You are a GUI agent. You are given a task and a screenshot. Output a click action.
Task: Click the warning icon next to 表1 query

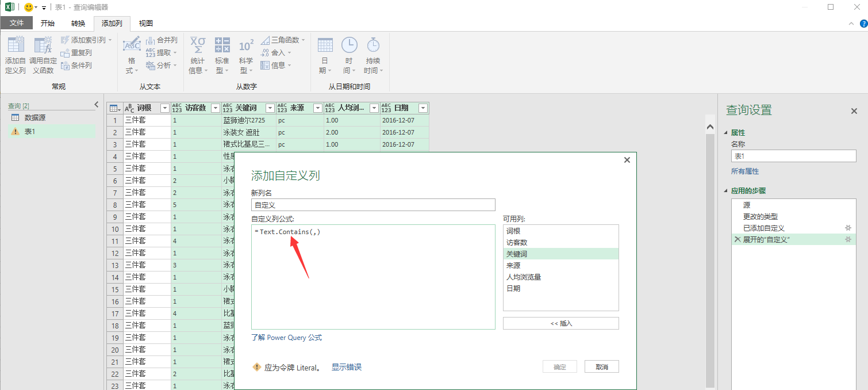pyautogui.click(x=16, y=132)
